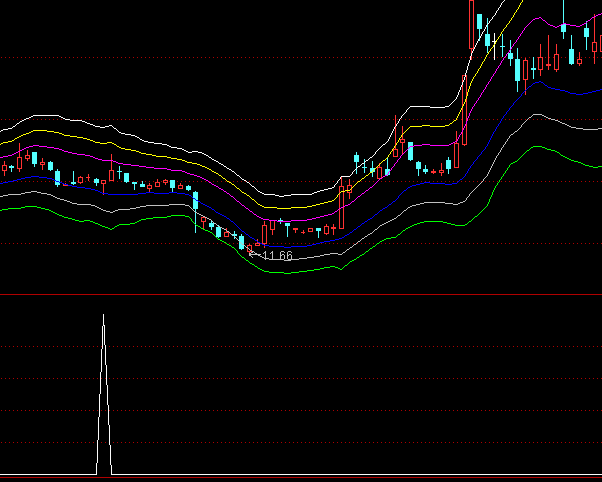Select the rightmost cyan candlestick
This screenshot has height=482, width=602.
(x=587, y=32)
